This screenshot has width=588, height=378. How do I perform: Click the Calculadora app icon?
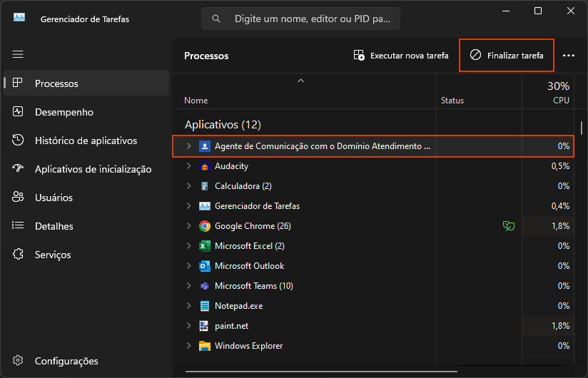tap(204, 186)
